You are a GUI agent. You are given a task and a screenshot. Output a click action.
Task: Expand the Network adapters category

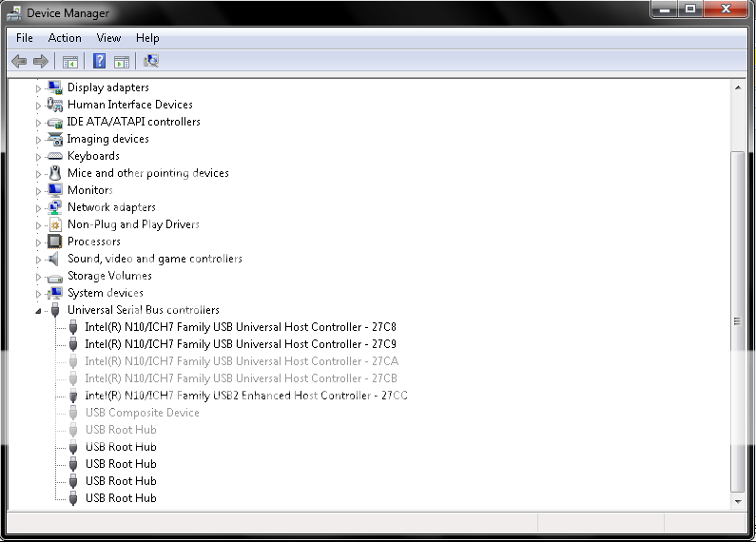[x=39, y=207]
